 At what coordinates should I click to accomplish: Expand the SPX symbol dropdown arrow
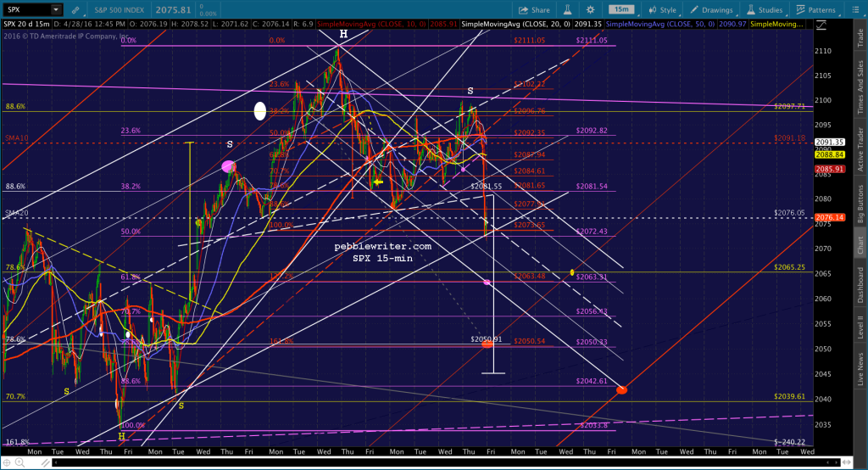[x=56, y=9]
